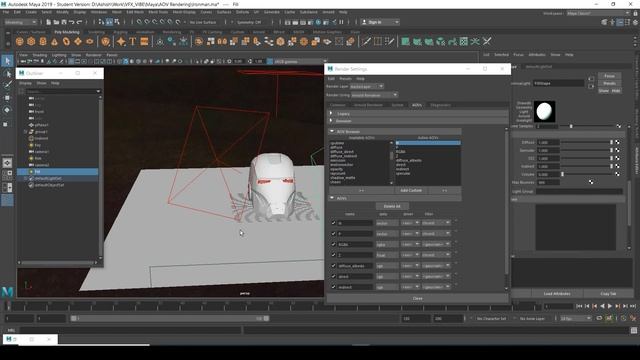Screen dimensions: 640x360
Task: Open the Workspace dropdown
Action: point(597,13)
